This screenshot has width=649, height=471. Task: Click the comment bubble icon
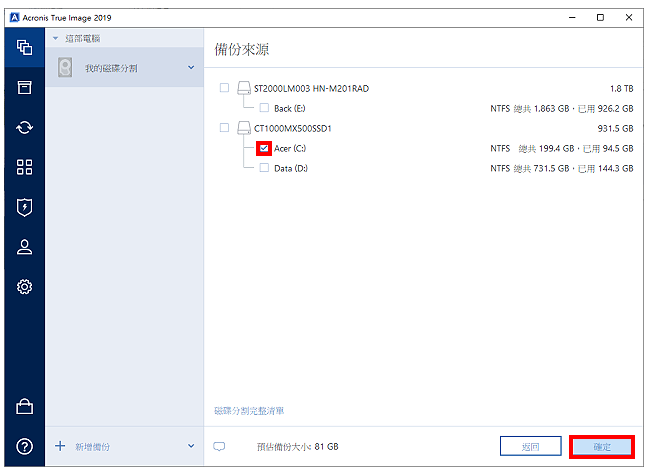(219, 447)
